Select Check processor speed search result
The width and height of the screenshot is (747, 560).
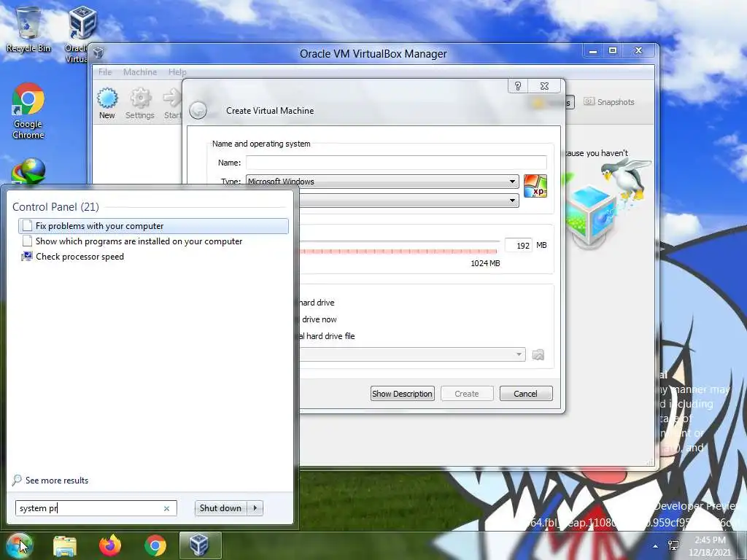153,257
